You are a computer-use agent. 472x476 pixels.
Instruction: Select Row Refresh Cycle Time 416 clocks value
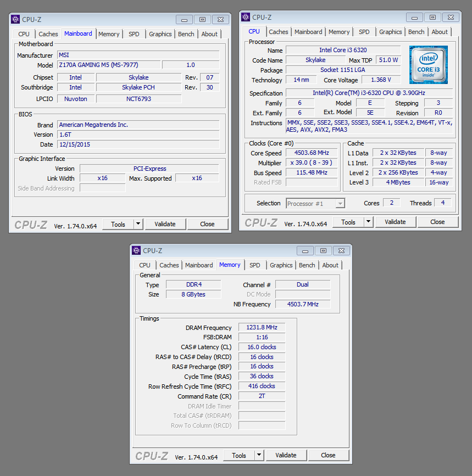pos(262,386)
